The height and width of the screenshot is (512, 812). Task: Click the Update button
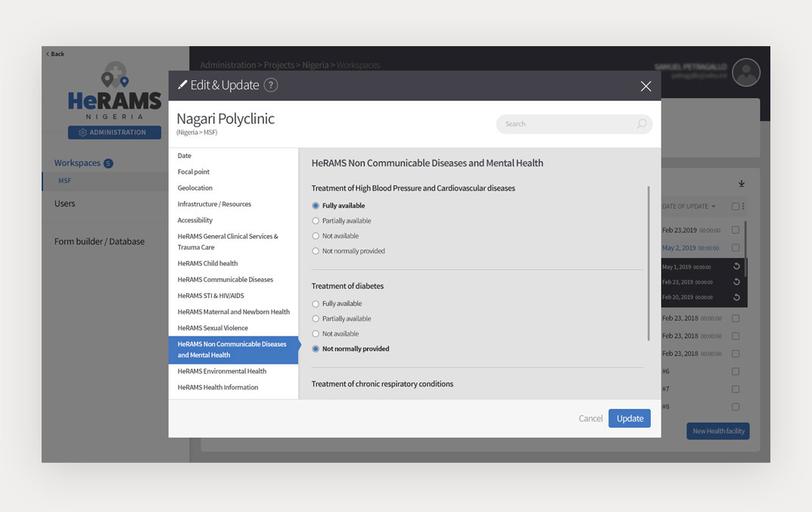coord(629,418)
